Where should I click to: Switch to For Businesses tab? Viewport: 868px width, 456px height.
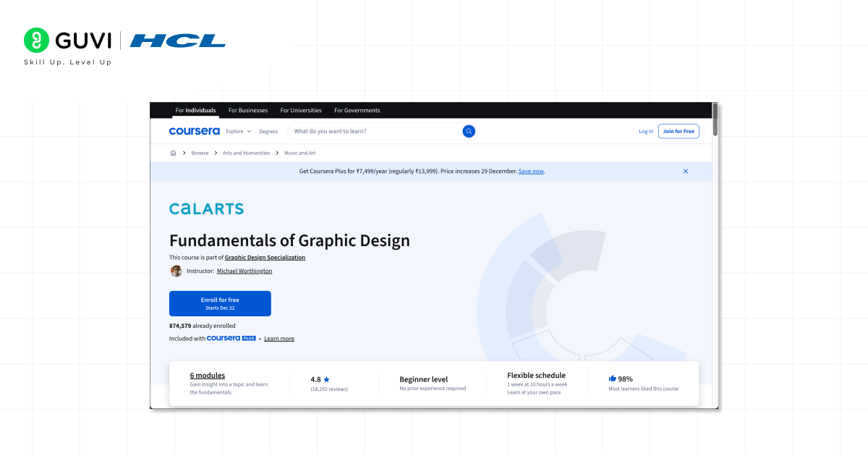(x=248, y=111)
